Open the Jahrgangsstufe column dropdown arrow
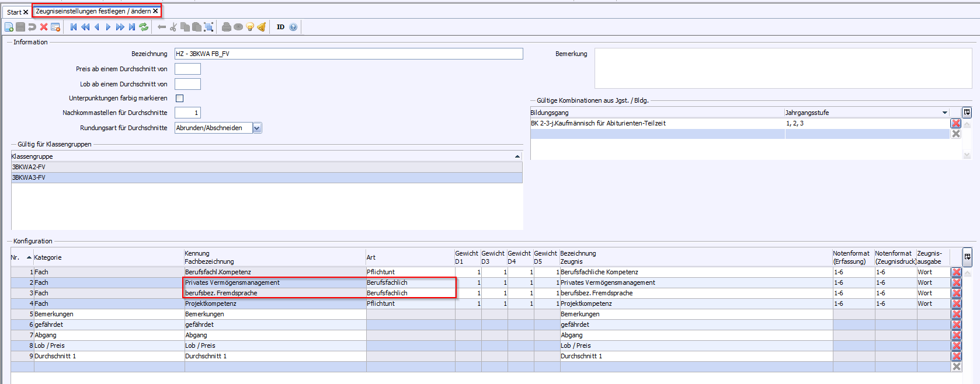This screenshot has width=980, height=384. click(944, 113)
